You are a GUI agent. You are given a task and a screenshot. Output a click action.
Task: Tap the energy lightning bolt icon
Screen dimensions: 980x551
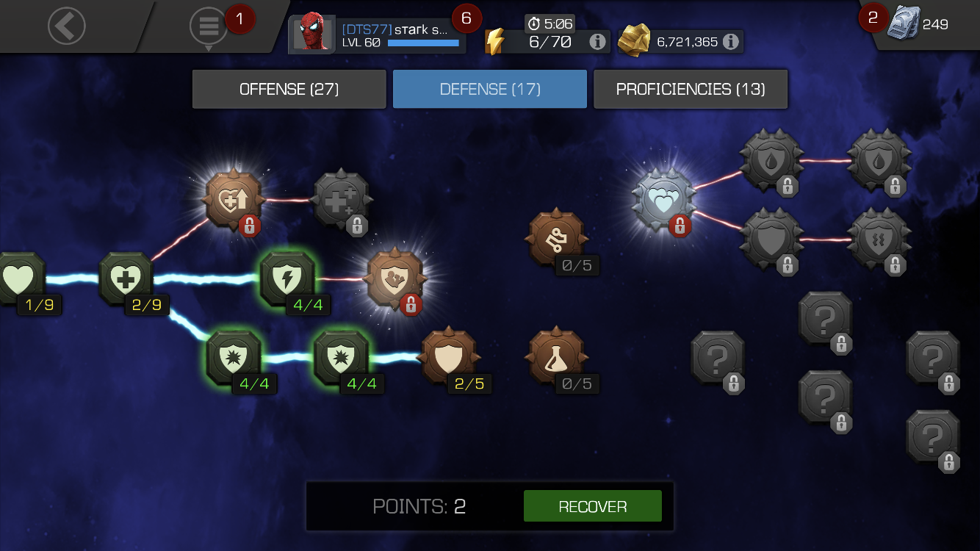(x=494, y=42)
